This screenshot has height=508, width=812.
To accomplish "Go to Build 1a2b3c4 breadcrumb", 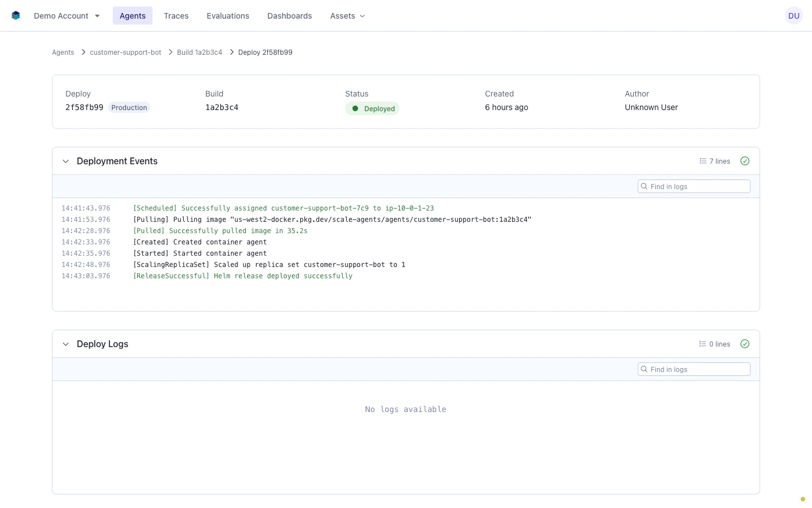I will click(200, 52).
